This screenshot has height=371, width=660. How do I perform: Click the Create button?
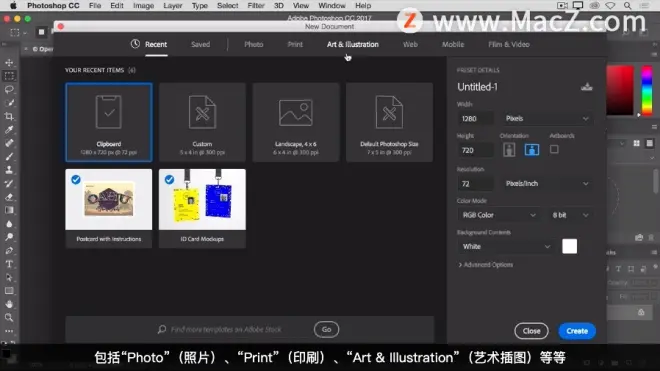click(577, 331)
